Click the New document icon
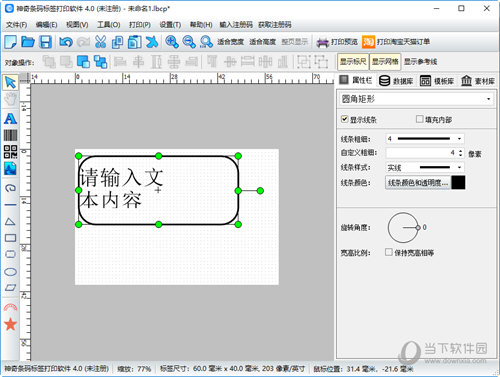Image resolution: width=500 pixels, height=377 pixels. [x=11, y=42]
